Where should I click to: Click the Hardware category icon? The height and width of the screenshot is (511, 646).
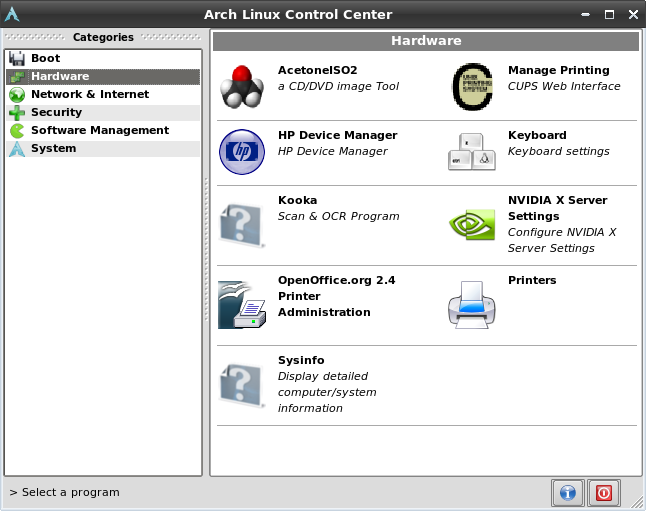17,77
